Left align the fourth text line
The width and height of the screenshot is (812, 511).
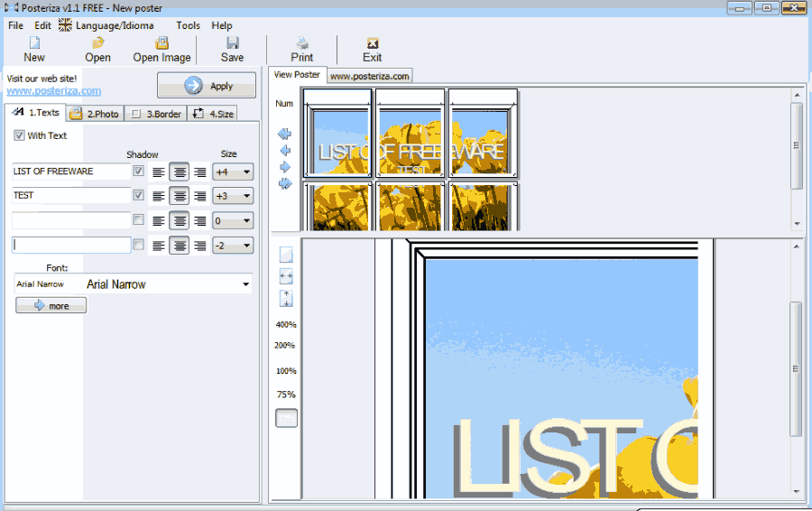[x=159, y=246]
